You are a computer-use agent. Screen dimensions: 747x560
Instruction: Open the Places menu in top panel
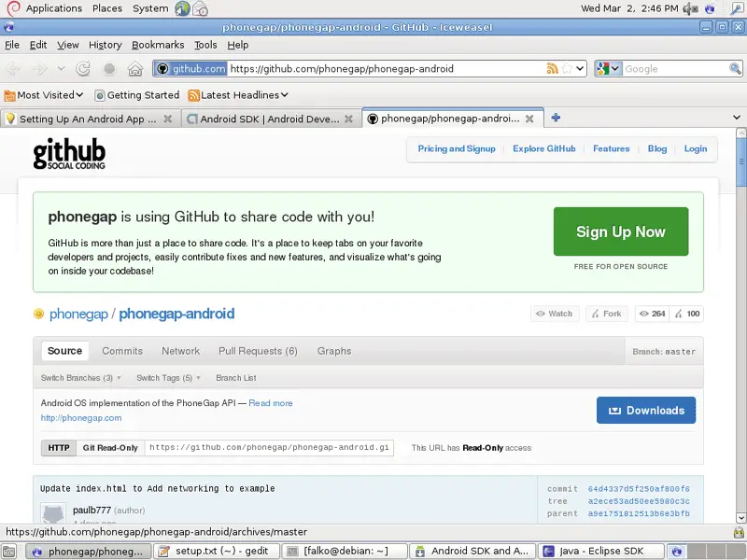107,8
